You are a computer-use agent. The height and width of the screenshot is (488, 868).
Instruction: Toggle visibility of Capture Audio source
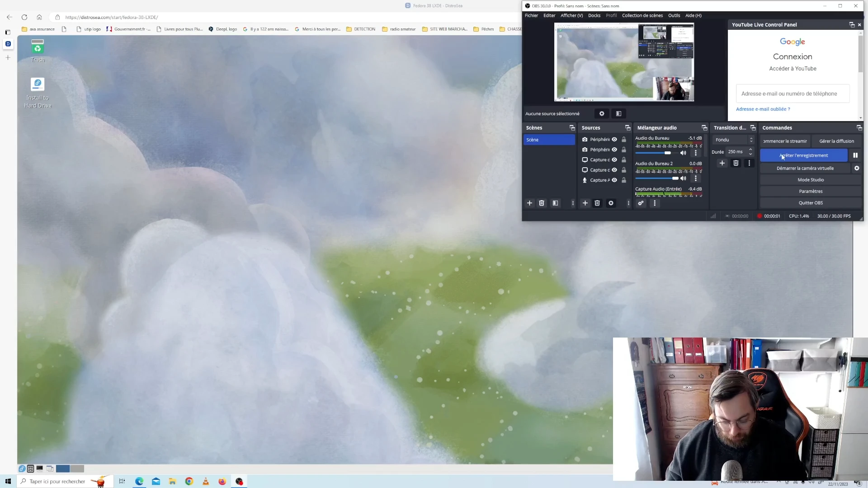point(614,180)
